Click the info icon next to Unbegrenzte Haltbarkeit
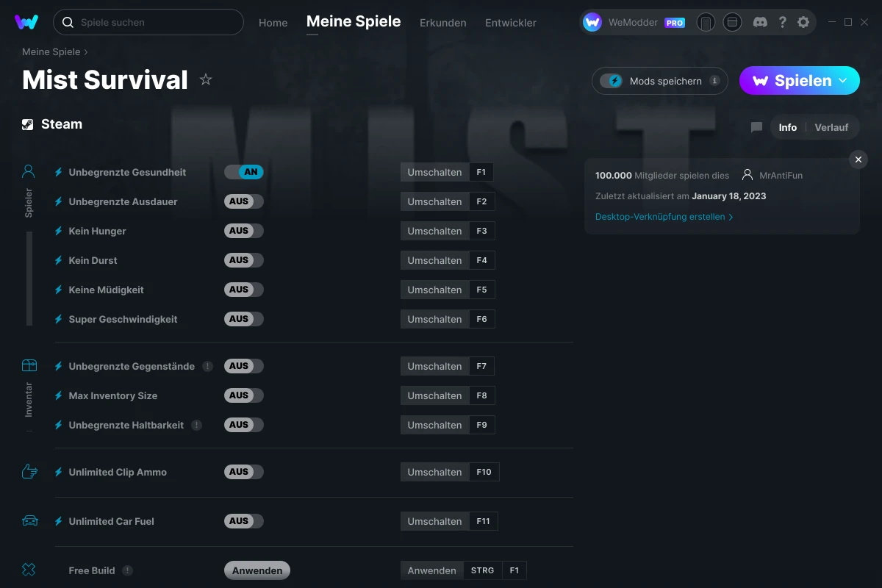The width and height of the screenshot is (882, 588). click(x=196, y=425)
